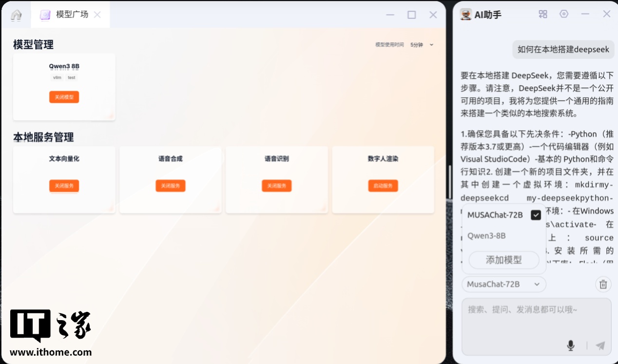The width and height of the screenshot is (618, 364).
Task: Open the 5分钟 model usage time dropdown
Action: click(422, 45)
